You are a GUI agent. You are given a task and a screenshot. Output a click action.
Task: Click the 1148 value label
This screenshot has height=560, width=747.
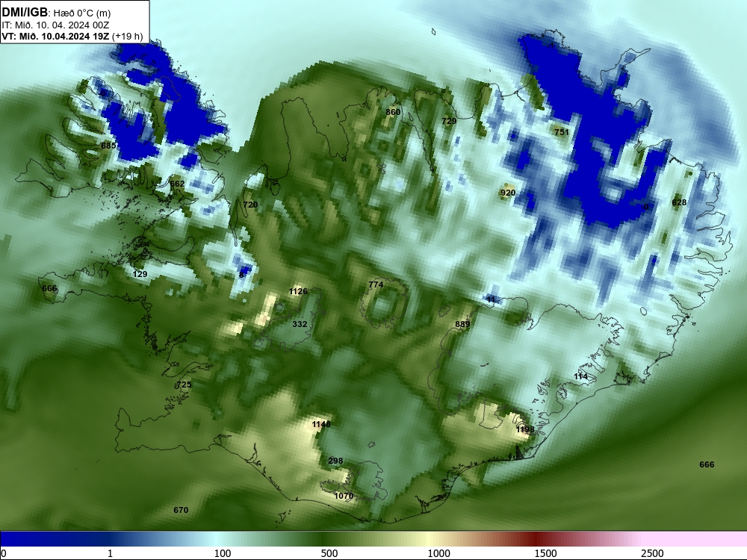coord(321,424)
